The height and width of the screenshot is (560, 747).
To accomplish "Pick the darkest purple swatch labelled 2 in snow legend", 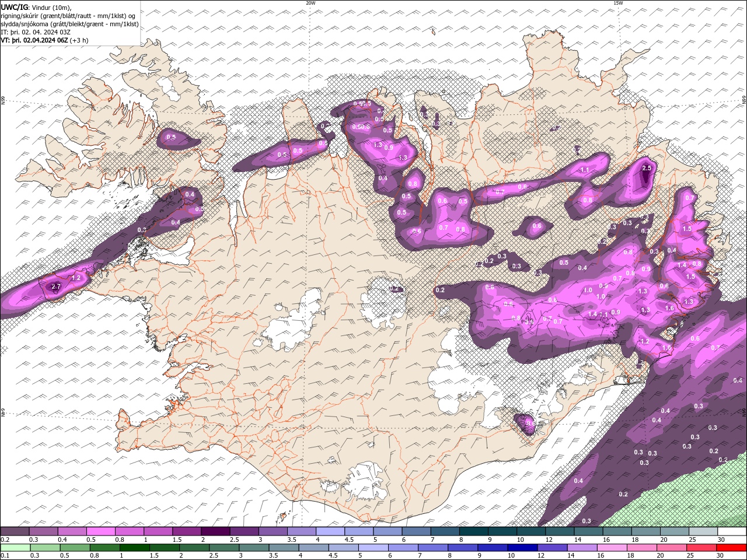I will 215,531.
